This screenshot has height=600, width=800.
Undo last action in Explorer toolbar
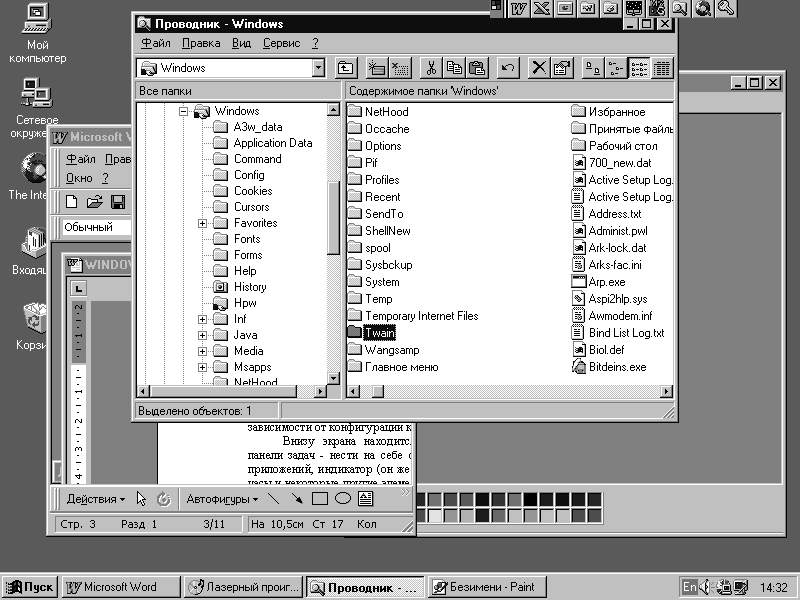coord(508,68)
